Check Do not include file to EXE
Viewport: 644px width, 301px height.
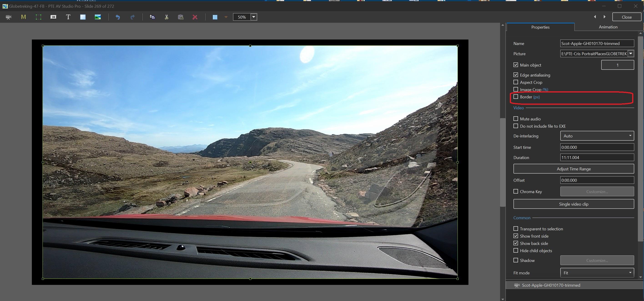(x=516, y=126)
